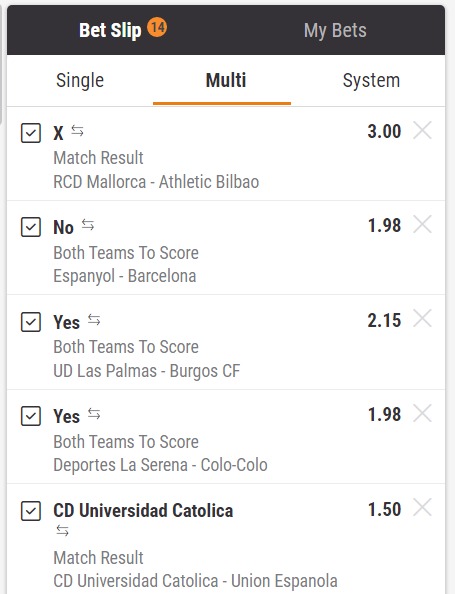Click swap icon for Deportes La Serena Yes bet
The image size is (455, 594).
coord(94,414)
